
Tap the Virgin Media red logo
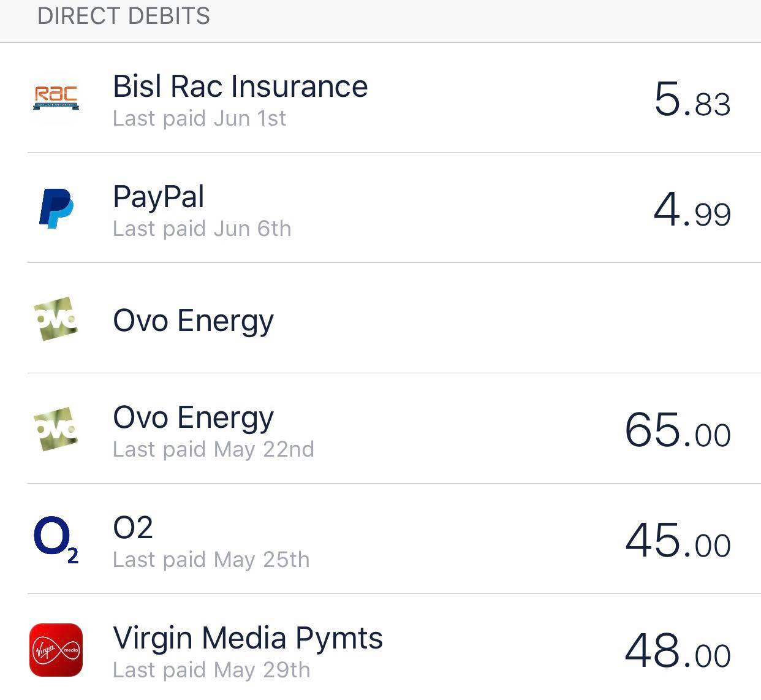[56, 650]
